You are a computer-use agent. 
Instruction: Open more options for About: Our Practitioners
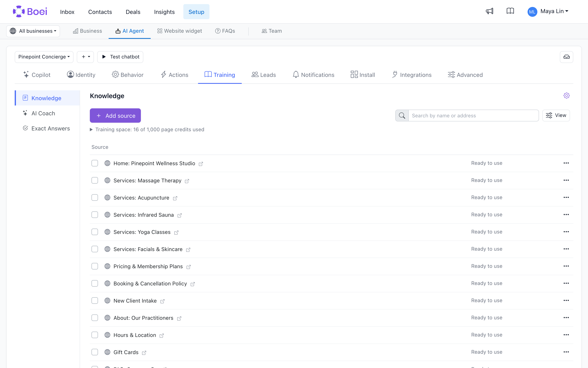566,318
